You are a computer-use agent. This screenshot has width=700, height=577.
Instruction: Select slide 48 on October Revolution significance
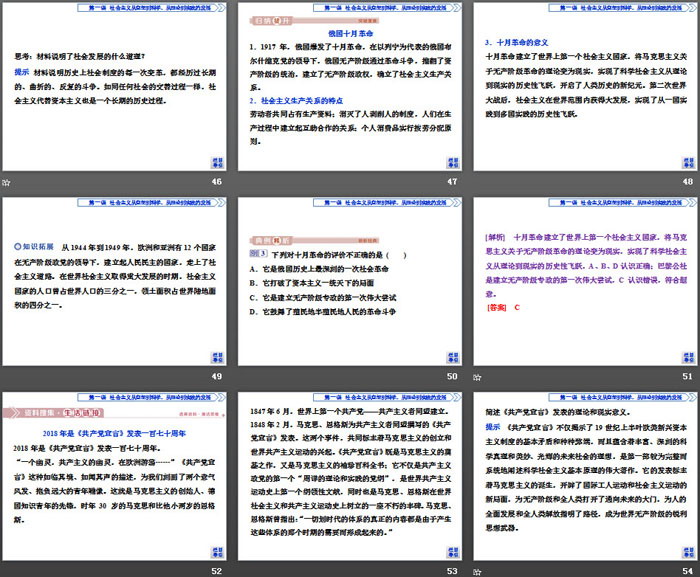pos(584,88)
